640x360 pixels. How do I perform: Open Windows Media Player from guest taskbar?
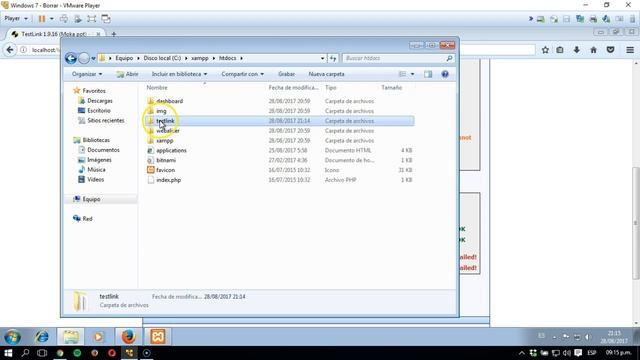pos(98,337)
